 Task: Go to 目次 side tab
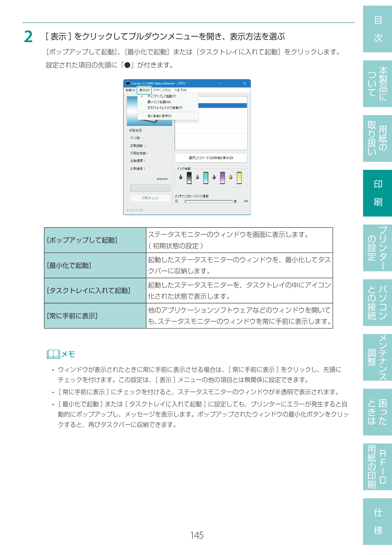point(377,29)
